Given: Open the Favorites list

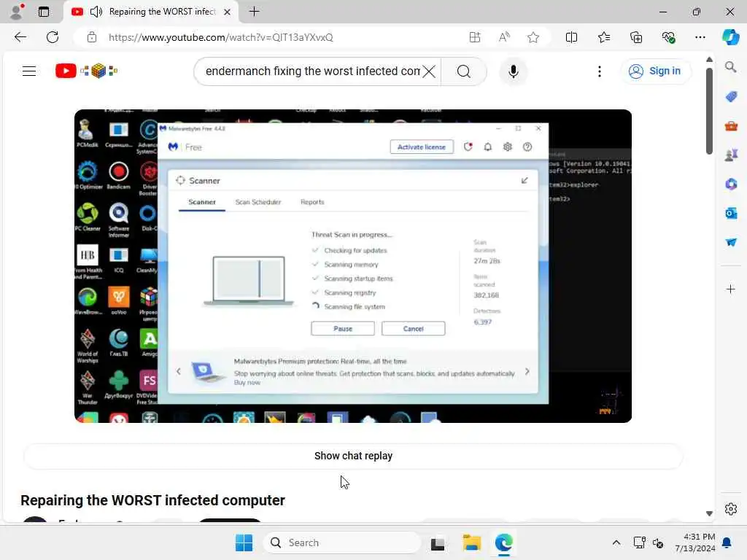Looking at the screenshot, I should (603, 37).
